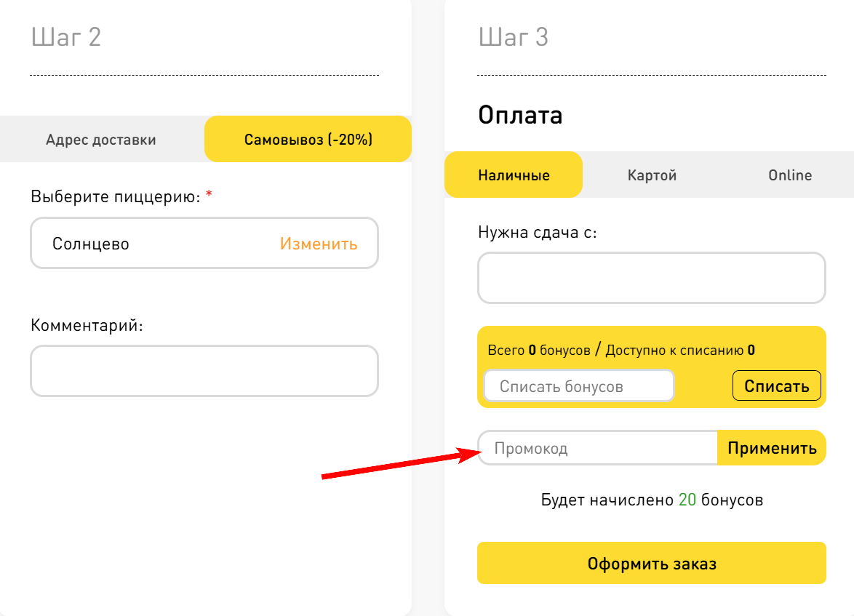Focus the 'Списать бонусов' input field
The image size is (854, 616).
point(578,385)
